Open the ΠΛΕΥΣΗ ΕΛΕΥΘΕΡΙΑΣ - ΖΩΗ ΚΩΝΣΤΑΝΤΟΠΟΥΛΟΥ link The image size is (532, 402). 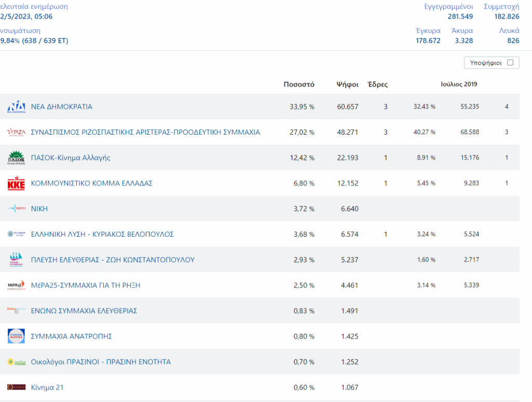pos(113,260)
